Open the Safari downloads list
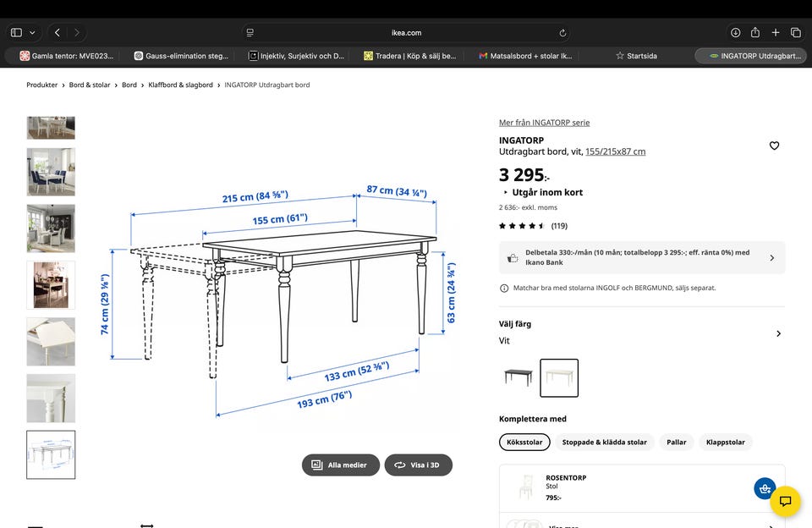The height and width of the screenshot is (528, 812). [735, 32]
